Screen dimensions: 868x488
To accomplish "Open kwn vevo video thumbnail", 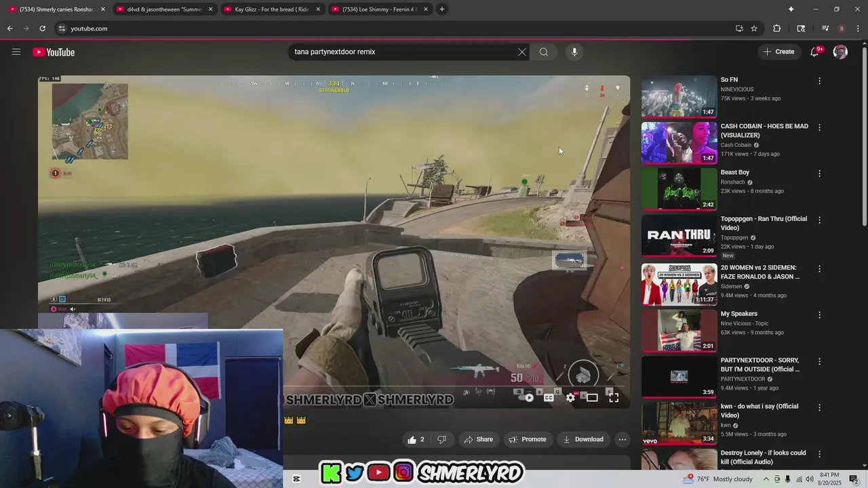I will tap(679, 424).
